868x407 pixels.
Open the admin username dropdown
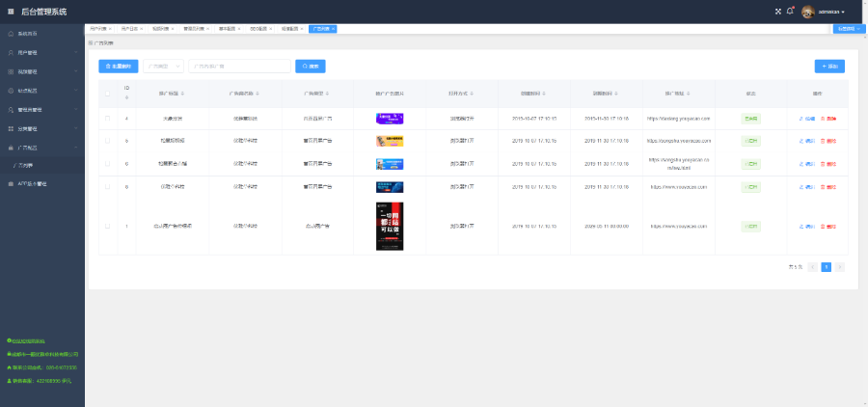[831, 12]
